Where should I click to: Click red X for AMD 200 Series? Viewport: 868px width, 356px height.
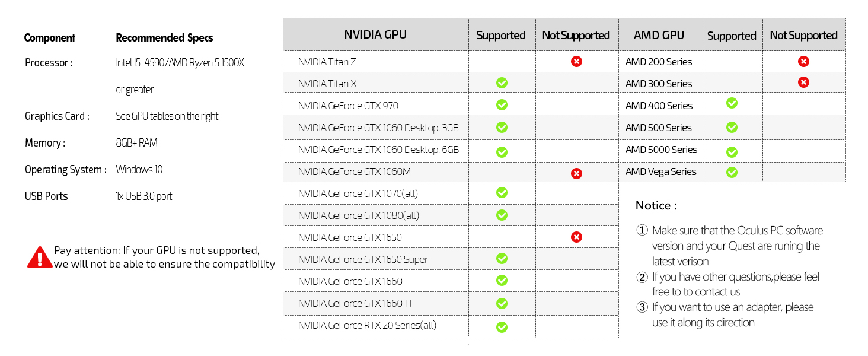click(803, 61)
